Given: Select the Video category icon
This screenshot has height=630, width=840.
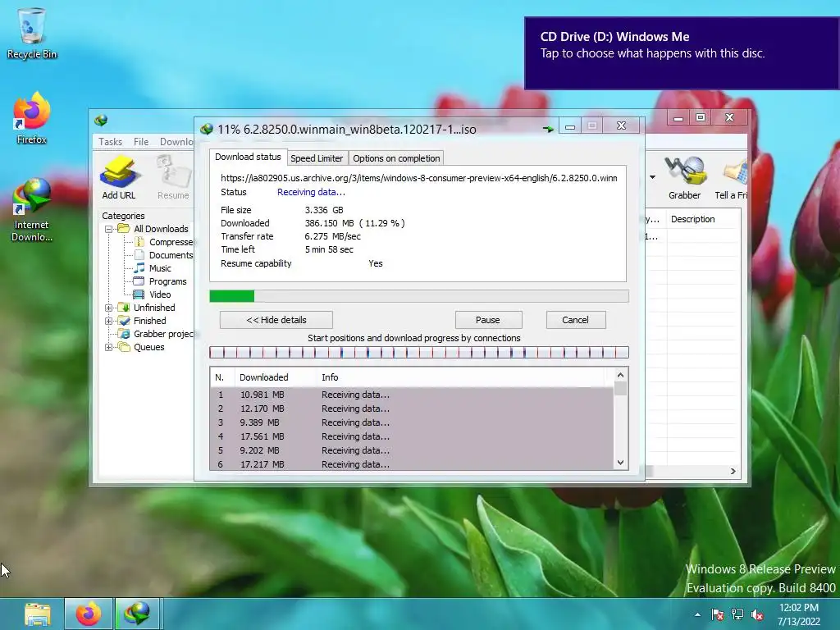Looking at the screenshot, I should click(139, 294).
